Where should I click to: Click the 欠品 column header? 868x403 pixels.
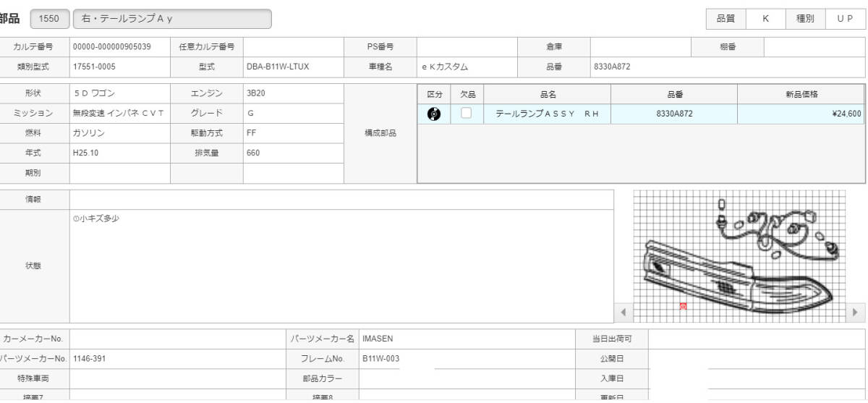coord(467,94)
